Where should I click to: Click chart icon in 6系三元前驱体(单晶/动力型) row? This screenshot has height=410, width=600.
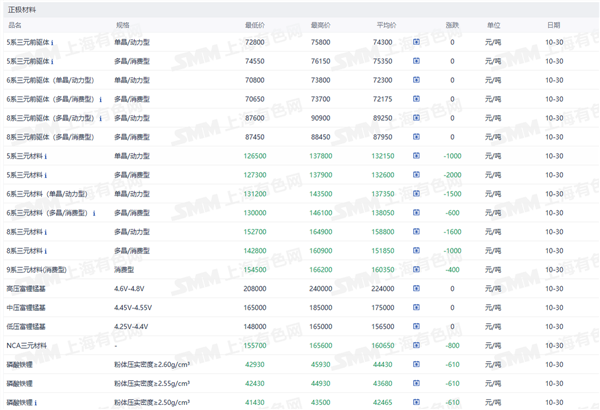[416, 80]
